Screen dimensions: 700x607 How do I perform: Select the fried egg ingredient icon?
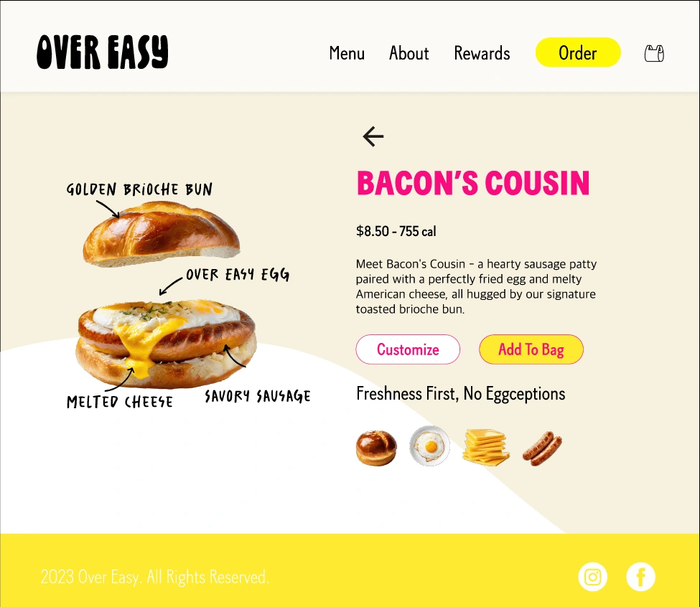(x=429, y=446)
